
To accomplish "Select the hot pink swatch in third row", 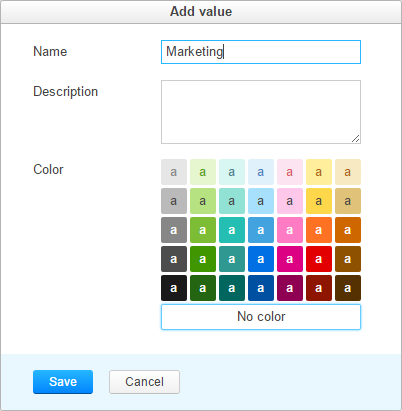I will coord(290,230).
